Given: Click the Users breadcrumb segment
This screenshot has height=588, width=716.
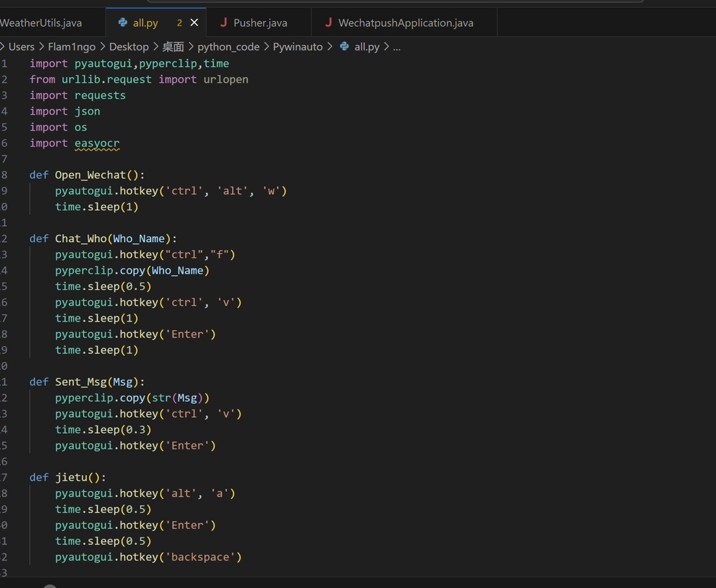Looking at the screenshot, I should coord(21,47).
